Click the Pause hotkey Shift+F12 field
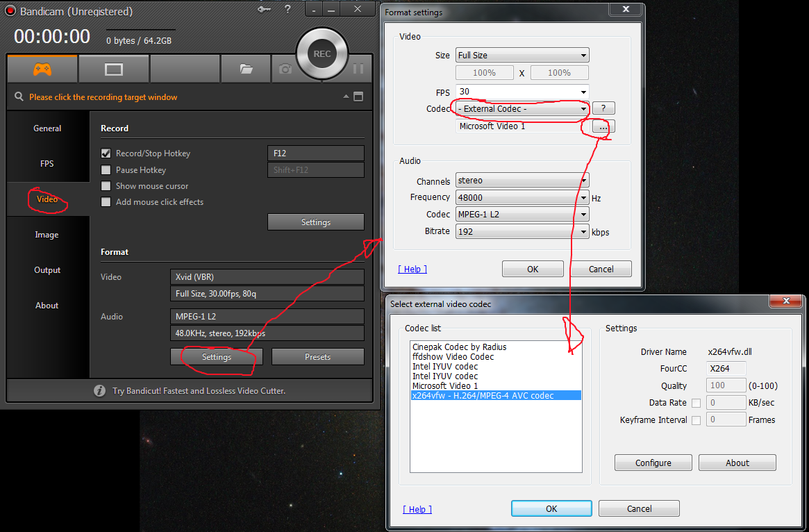 click(x=316, y=169)
